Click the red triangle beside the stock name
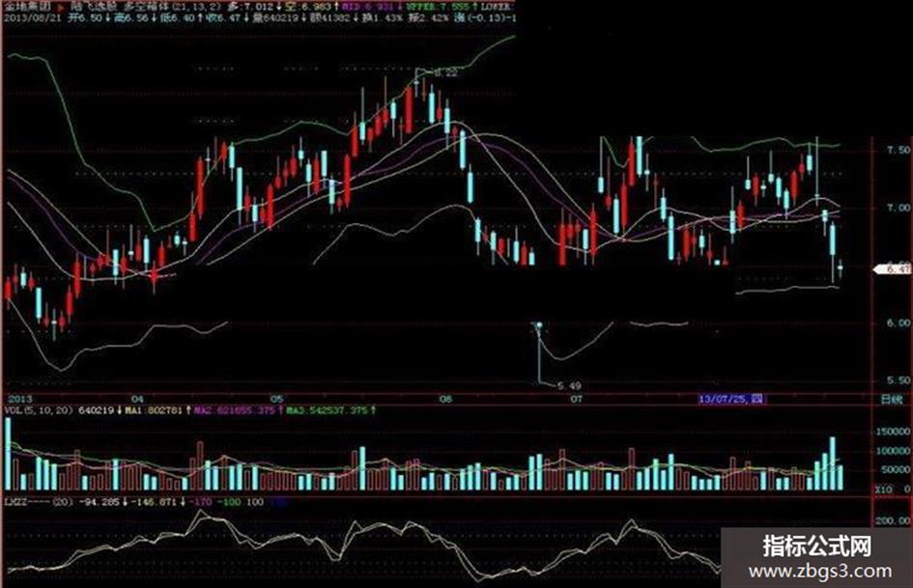The image size is (913, 588). pyautogui.click(x=61, y=7)
